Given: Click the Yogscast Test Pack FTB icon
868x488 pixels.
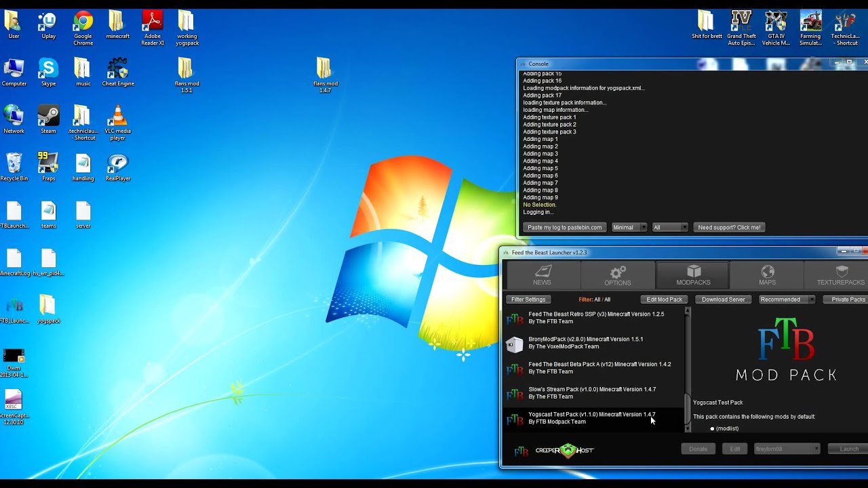Looking at the screenshot, I should 515,418.
